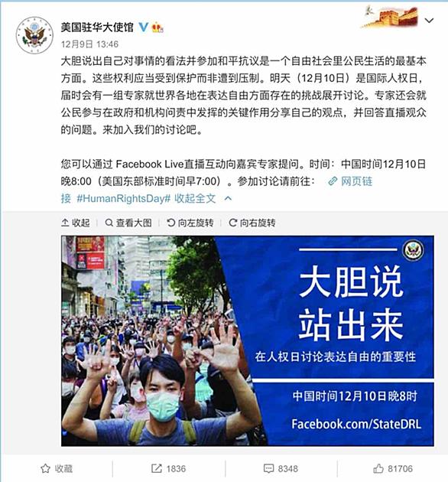Rotate the image left with 向左旋转

190,223
